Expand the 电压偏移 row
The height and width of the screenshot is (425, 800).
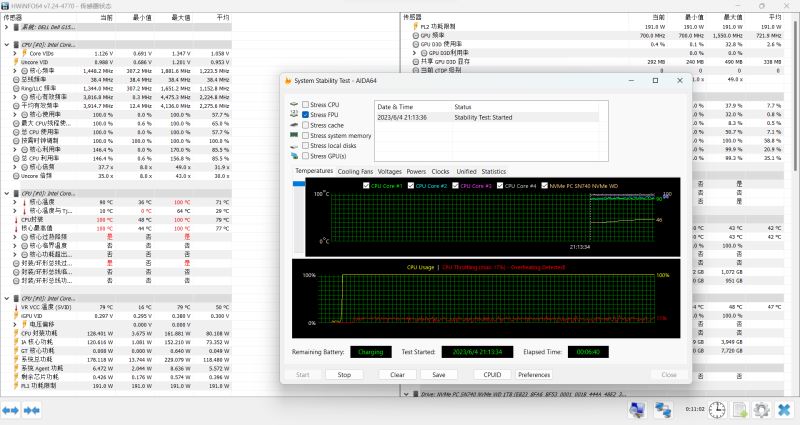tap(15, 324)
